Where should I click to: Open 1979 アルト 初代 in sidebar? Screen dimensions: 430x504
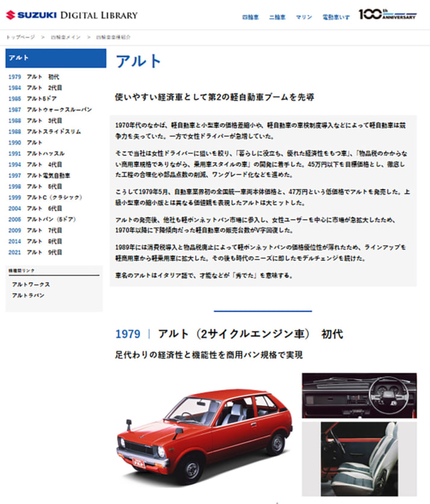(x=34, y=77)
